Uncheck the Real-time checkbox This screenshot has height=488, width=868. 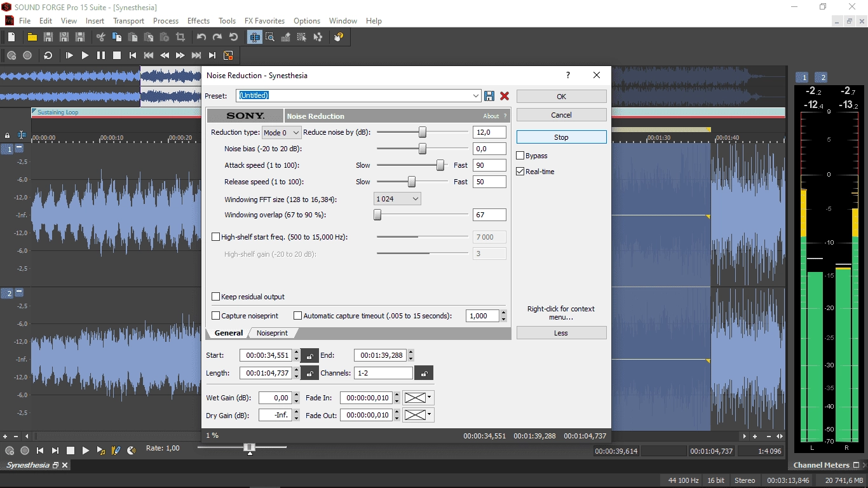[520, 172]
